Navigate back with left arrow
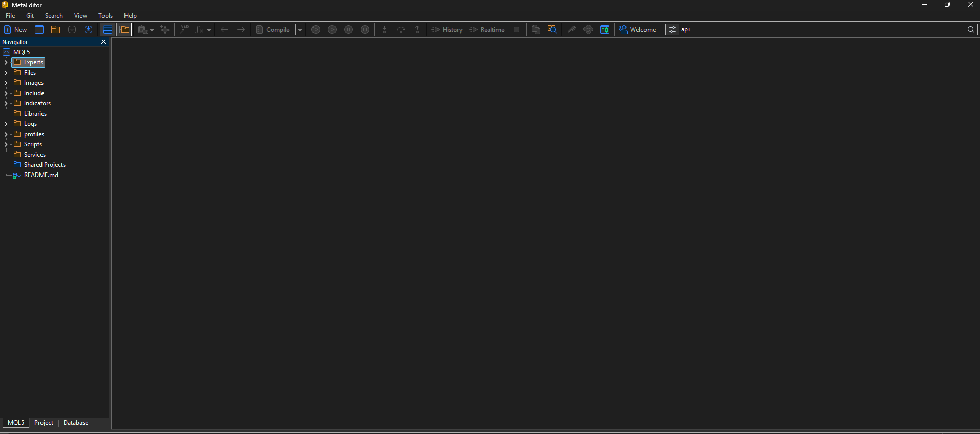Image resolution: width=980 pixels, height=434 pixels. [x=224, y=30]
